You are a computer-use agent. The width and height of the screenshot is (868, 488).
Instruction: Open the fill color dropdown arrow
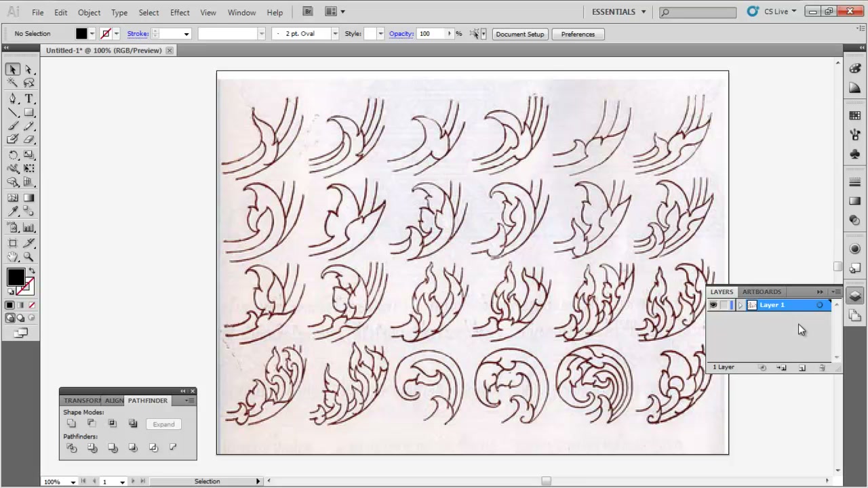click(92, 34)
